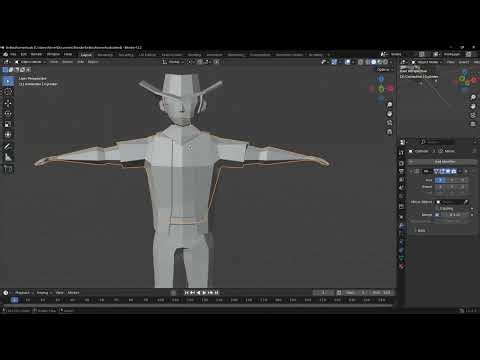Open viewport shading options dropdown arrow

point(391,62)
